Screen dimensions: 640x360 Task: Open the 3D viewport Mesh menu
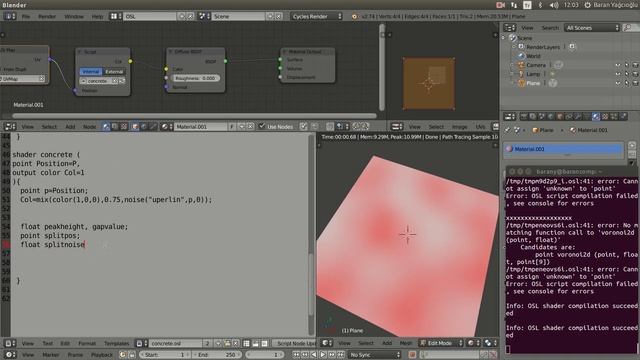[405, 343]
